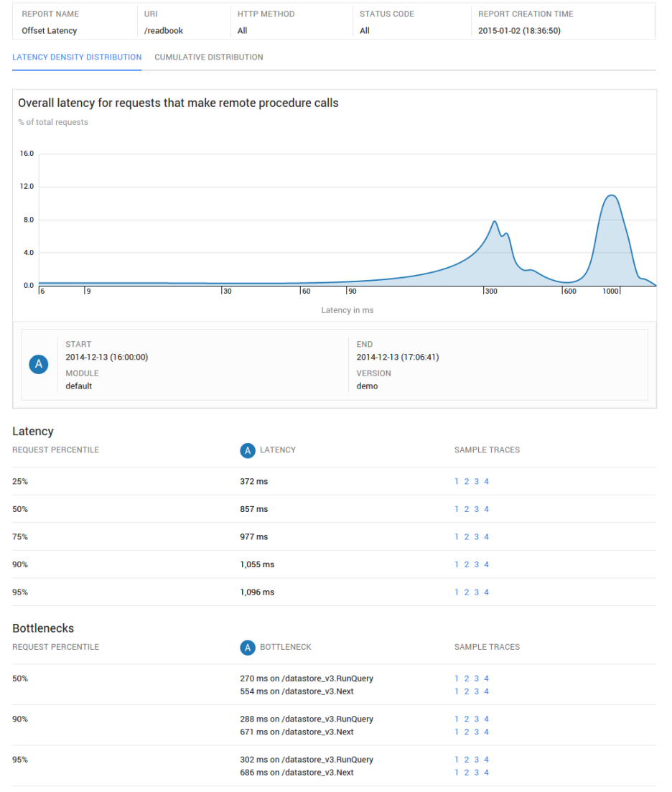672x792 pixels.
Task: Open sample trace 3 for the 90% latency row
Action: pyautogui.click(x=476, y=564)
